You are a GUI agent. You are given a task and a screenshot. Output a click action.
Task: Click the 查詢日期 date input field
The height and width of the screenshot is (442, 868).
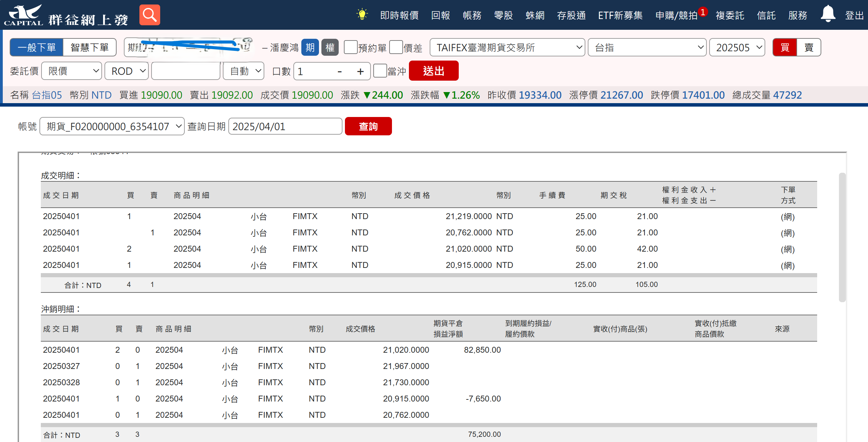pyautogui.click(x=285, y=126)
